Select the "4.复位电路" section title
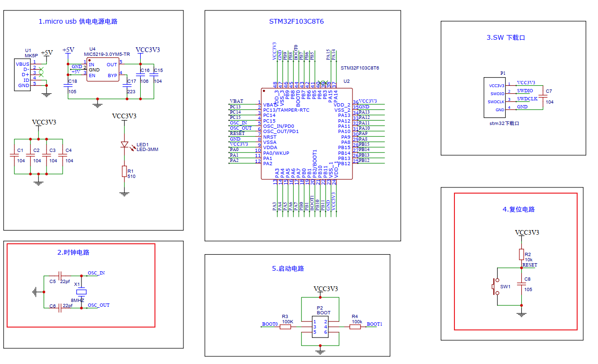The image size is (598, 364). click(x=518, y=209)
